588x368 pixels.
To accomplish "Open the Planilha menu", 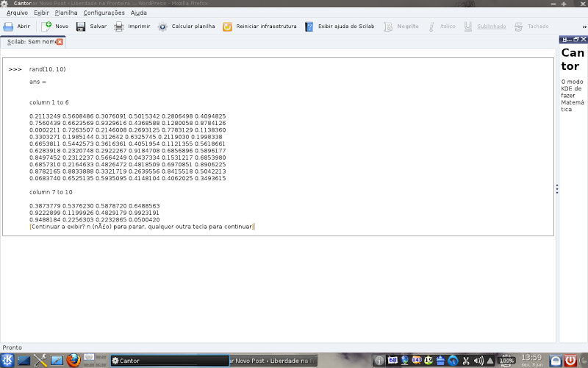I will coord(66,13).
